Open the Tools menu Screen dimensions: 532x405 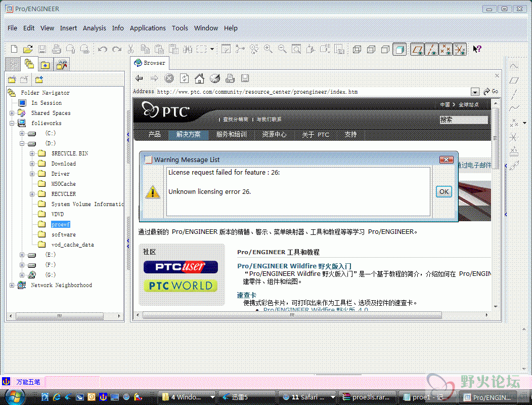[180, 28]
